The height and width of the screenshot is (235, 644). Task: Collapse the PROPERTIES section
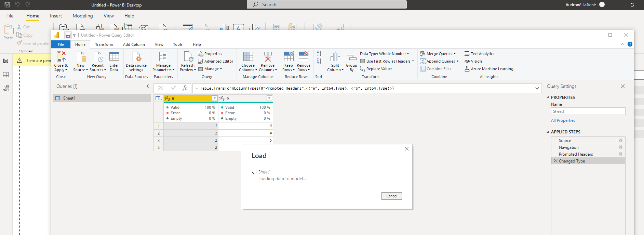548,97
